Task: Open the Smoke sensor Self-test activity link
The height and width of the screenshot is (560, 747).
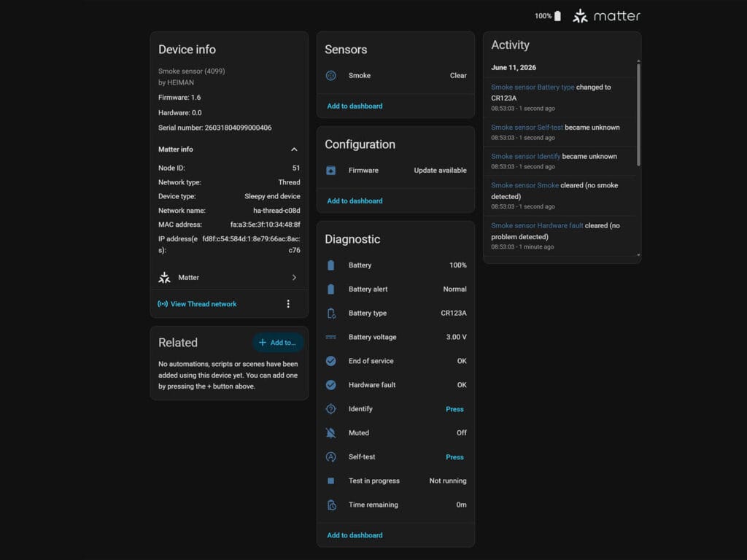Action: 527,128
